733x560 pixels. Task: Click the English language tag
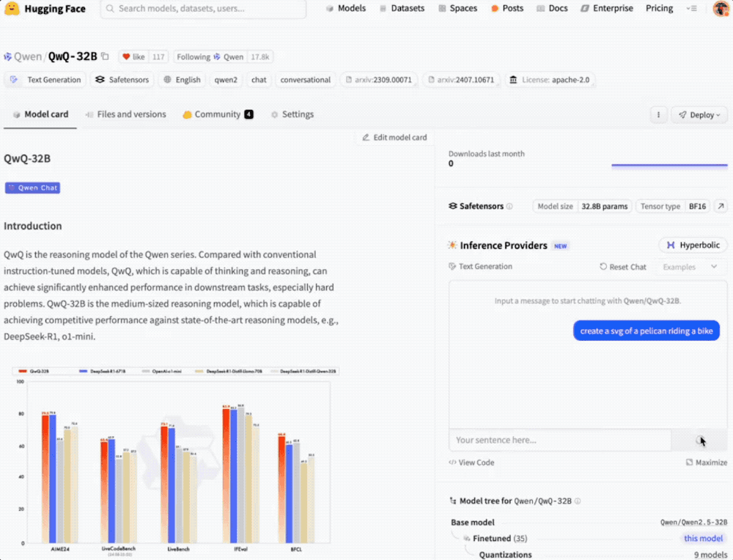182,79
